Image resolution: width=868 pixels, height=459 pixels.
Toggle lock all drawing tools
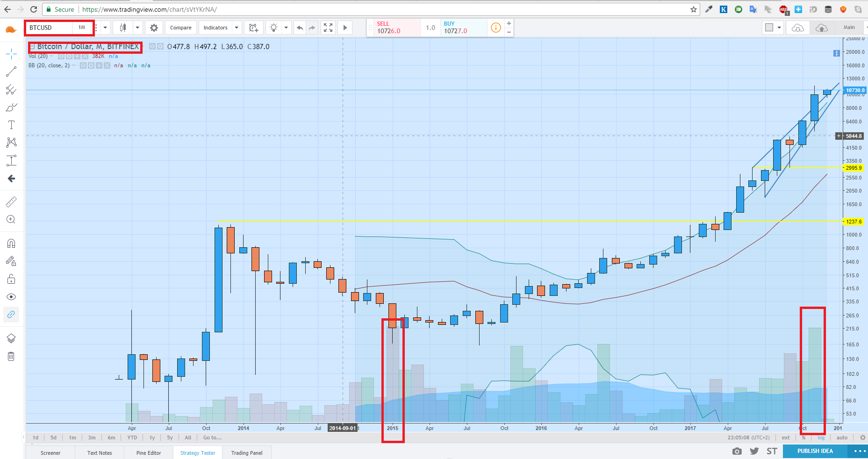(11, 279)
